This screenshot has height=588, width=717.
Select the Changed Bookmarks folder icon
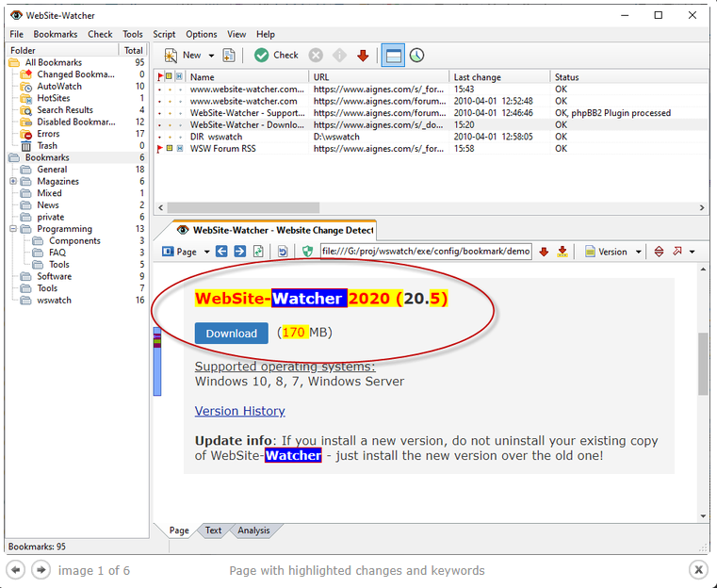tap(26, 74)
